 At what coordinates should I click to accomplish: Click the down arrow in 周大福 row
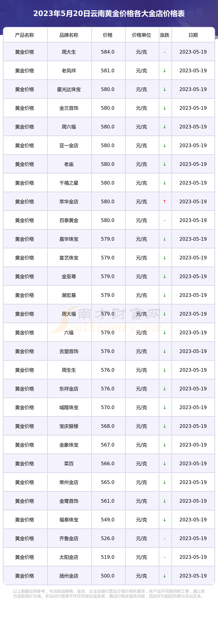[165, 314]
